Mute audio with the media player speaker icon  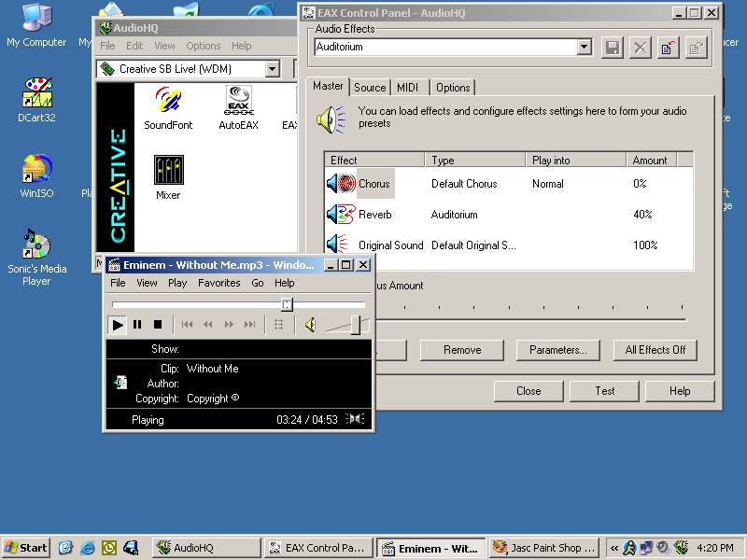coord(310,325)
